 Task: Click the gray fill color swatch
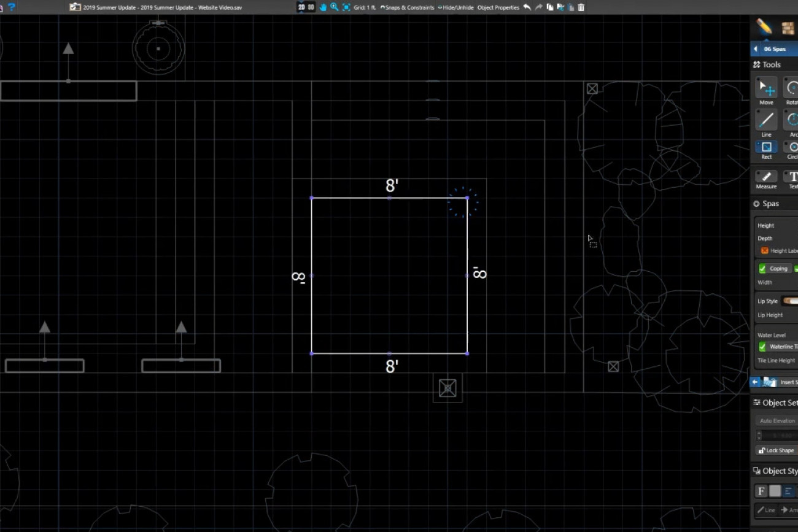coord(775,491)
